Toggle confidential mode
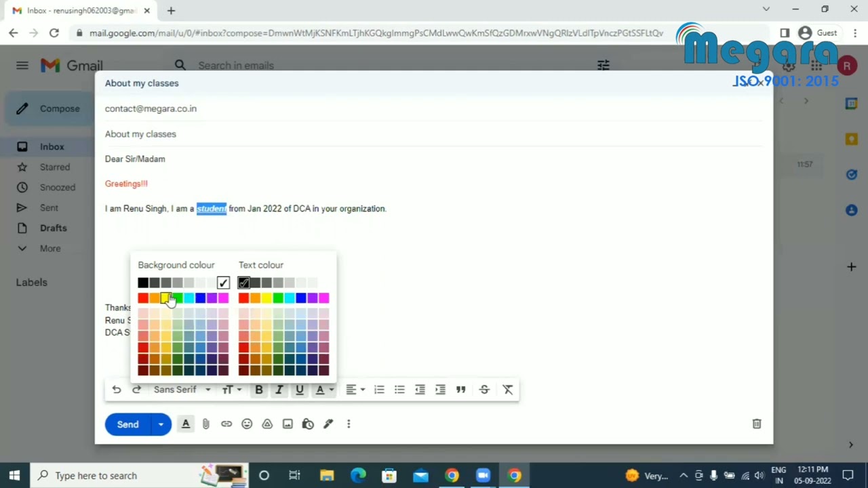 (x=308, y=424)
